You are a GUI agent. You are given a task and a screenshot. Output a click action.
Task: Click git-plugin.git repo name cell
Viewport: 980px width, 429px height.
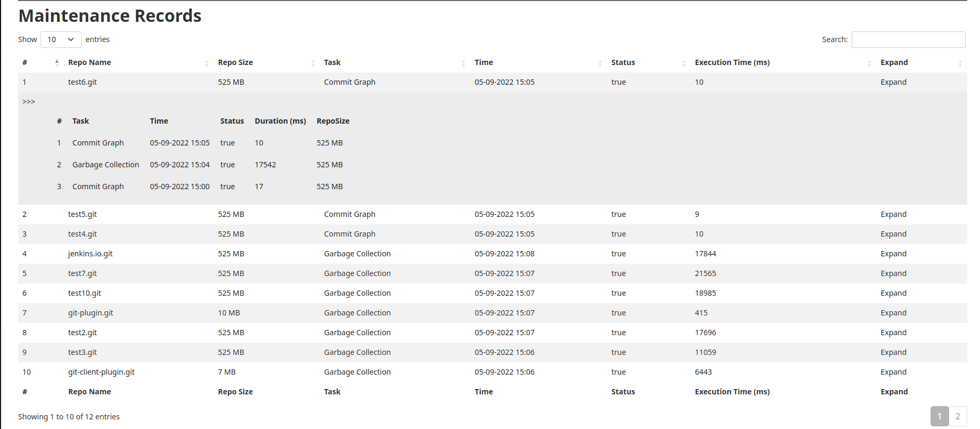(91, 313)
